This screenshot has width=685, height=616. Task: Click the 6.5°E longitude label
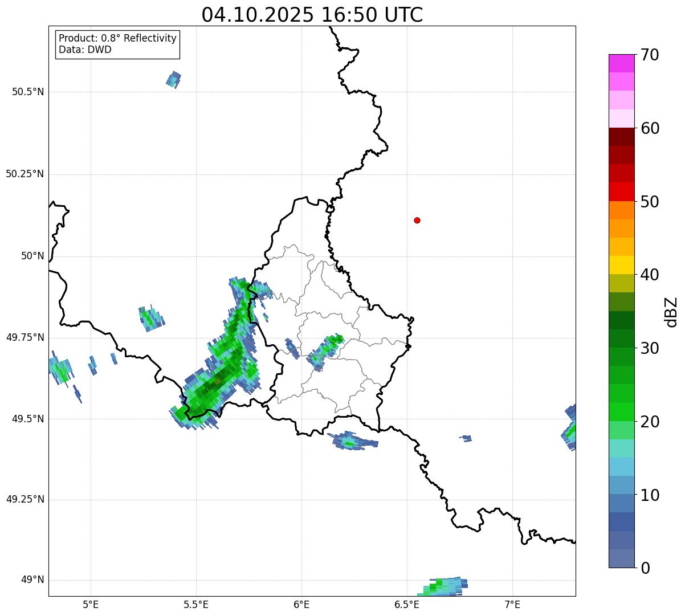407,604
